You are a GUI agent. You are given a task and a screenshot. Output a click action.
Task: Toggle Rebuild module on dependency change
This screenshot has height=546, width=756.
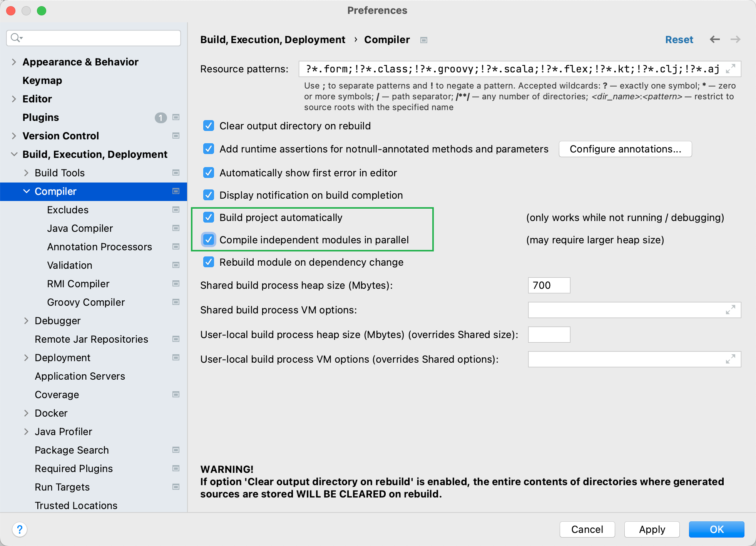point(209,262)
